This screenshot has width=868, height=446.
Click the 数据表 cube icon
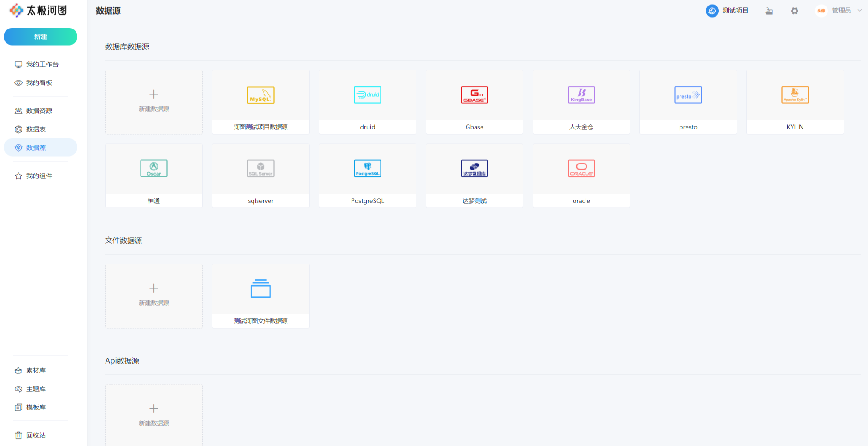[18, 129]
